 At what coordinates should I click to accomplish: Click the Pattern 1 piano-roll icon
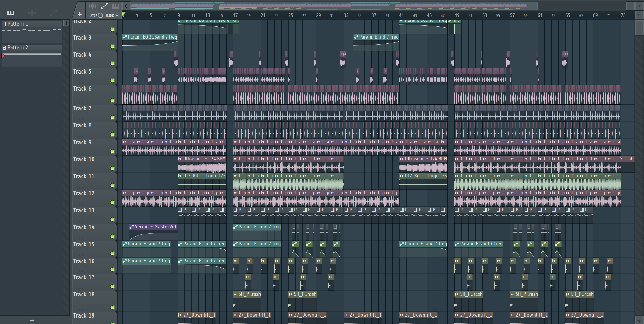tap(4, 24)
